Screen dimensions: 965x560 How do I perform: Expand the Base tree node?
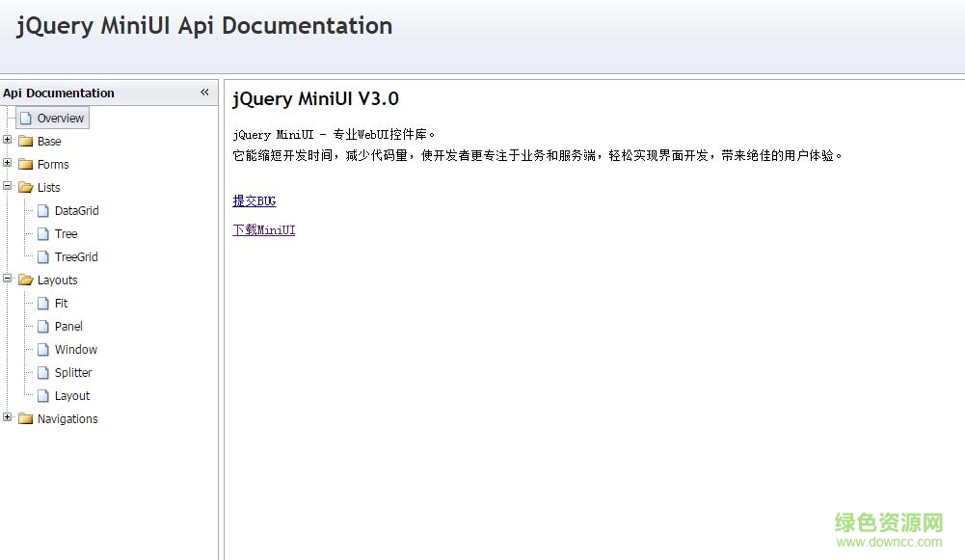coord(7,141)
